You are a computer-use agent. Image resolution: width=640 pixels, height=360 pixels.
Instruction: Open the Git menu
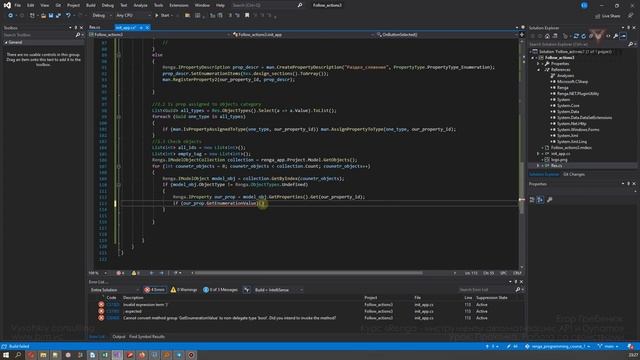[58, 5]
